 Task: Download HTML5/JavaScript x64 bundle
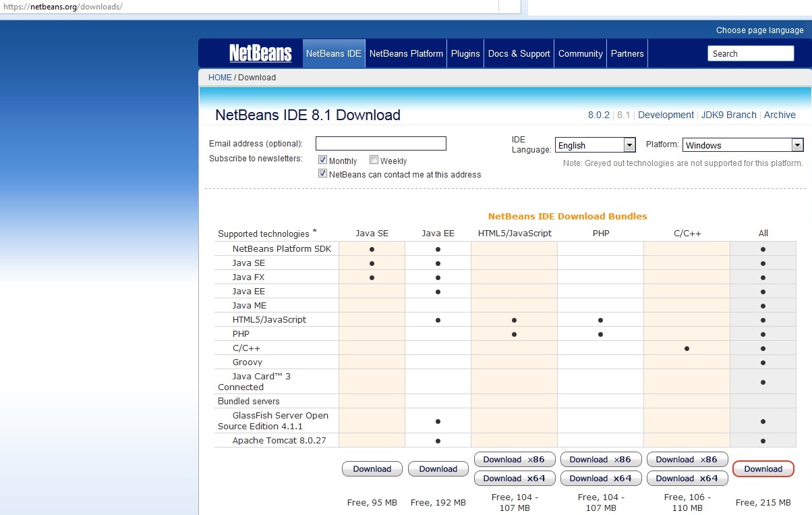(x=515, y=479)
